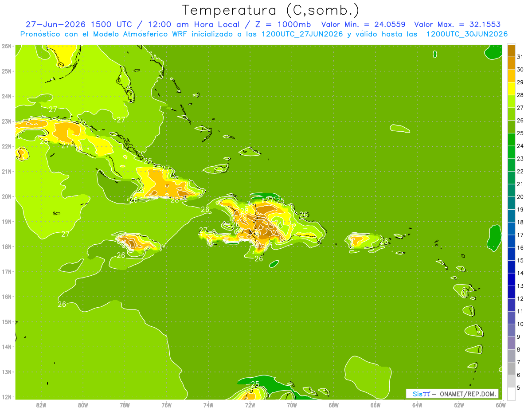Image resolution: width=532 pixels, height=411 pixels.
Task: Select the green swatch between legend 24 and 25
Action: [511, 139]
